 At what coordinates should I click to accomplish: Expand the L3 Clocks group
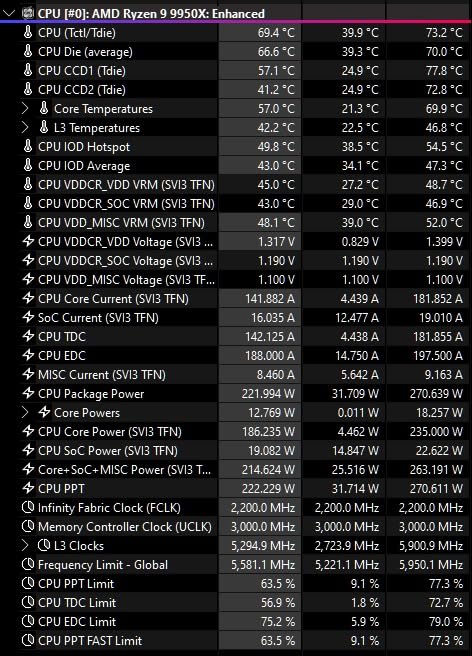coord(25,546)
